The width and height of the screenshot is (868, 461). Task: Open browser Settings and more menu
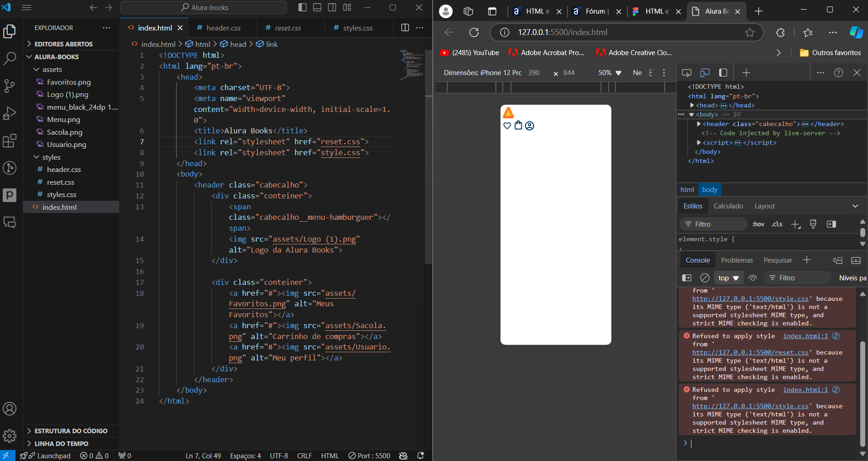pyautogui.click(x=833, y=32)
